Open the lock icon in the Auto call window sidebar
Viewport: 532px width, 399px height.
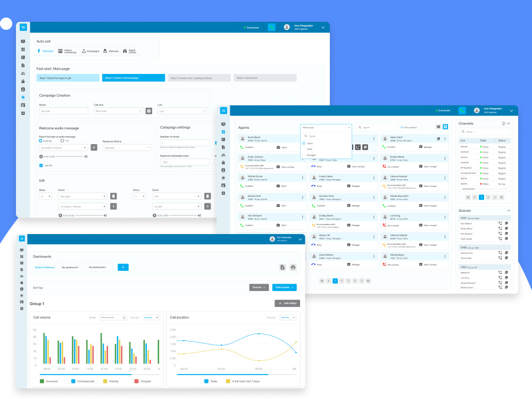point(23,81)
